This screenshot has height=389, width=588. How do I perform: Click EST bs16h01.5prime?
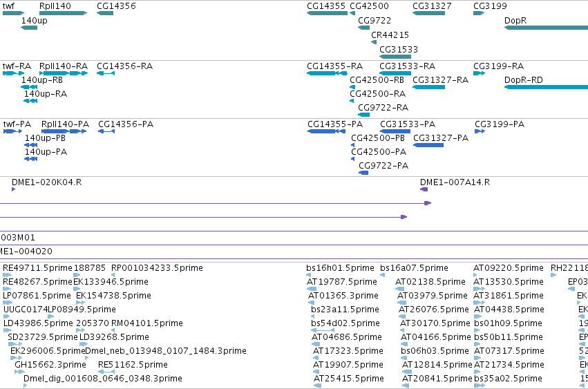(x=340, y=268)
